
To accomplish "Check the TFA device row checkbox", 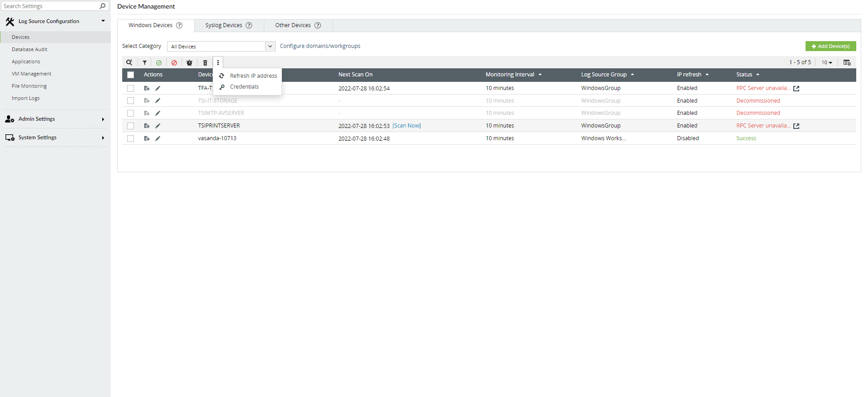I will (x=131, y=88).
